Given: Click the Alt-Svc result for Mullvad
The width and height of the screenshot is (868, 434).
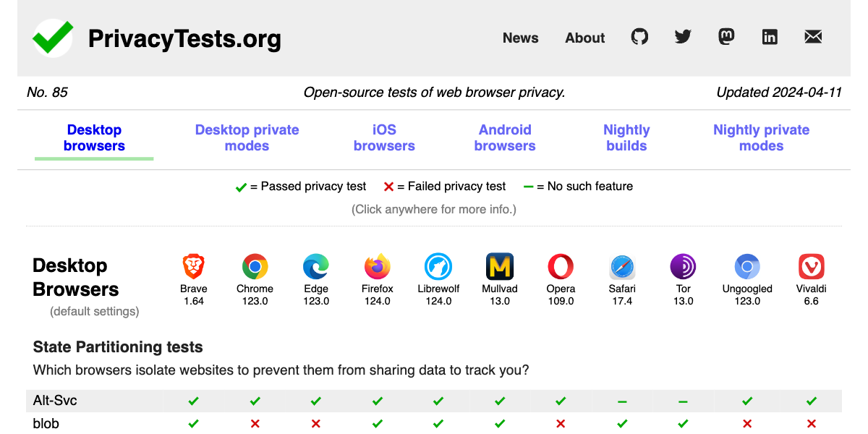Looking at the screenshot, I should click(500, 401).
